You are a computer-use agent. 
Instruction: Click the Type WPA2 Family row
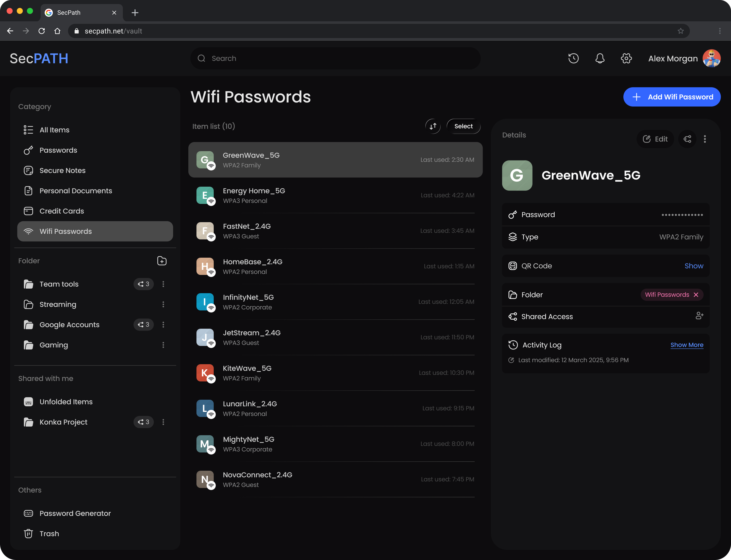pyautogui.click(x=606, y=237)
